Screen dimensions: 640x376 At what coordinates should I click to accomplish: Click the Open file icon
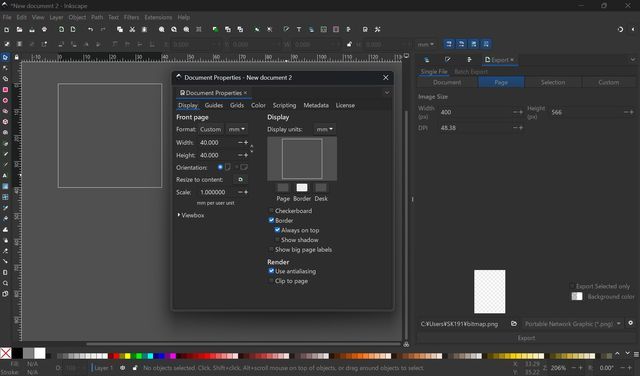[19, 29]
